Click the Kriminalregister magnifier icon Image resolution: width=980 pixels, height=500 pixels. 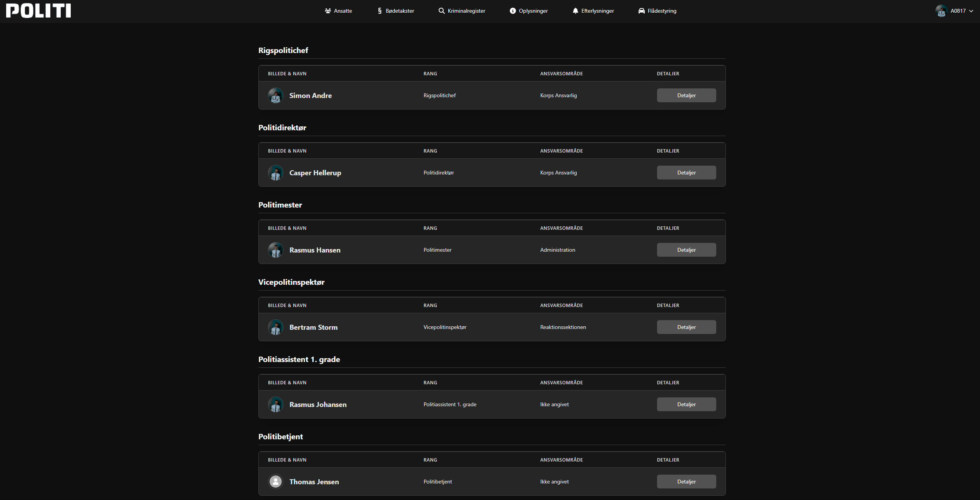tap(441, 11)
